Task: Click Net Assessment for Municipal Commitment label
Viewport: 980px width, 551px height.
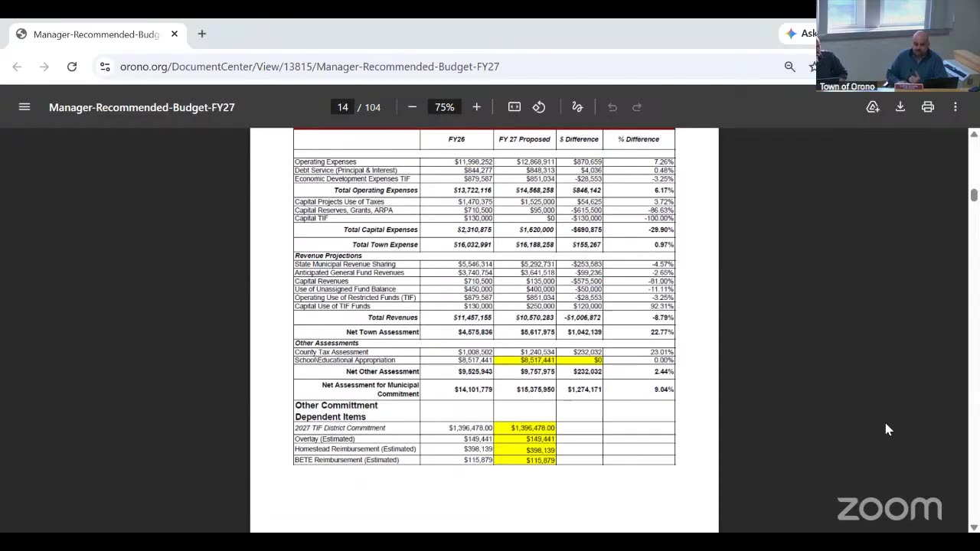Action: coord(371,390)
